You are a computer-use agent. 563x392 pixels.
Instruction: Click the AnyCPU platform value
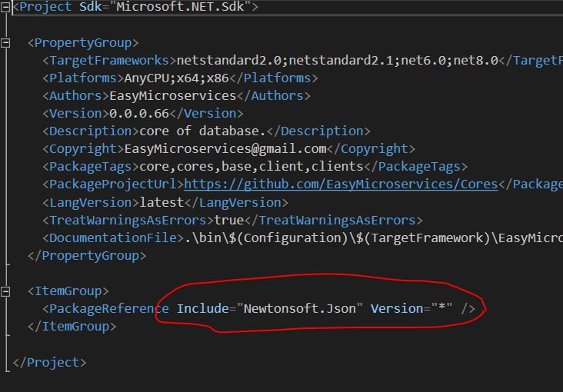tap(146, 78)
